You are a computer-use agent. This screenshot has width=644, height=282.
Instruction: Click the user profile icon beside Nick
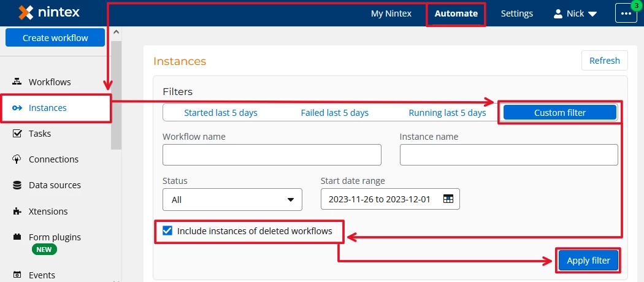(x=558, y=13)
